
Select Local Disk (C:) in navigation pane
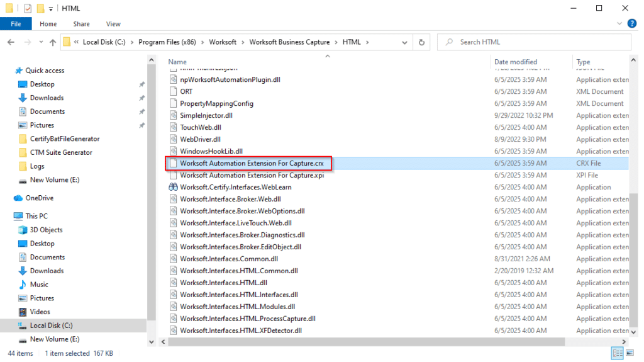pos(51,325)
